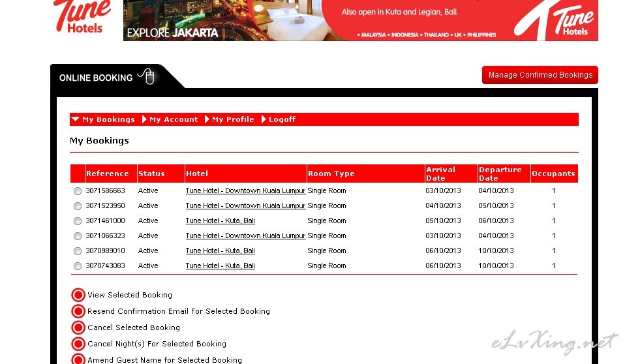Screen dimensions: 625x364
Task: Click the white arrow before My Profile menu
Action: click(207, 119)
